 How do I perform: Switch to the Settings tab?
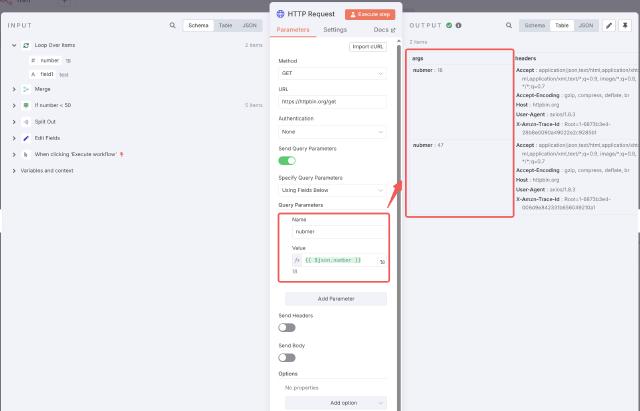point(335,31)
